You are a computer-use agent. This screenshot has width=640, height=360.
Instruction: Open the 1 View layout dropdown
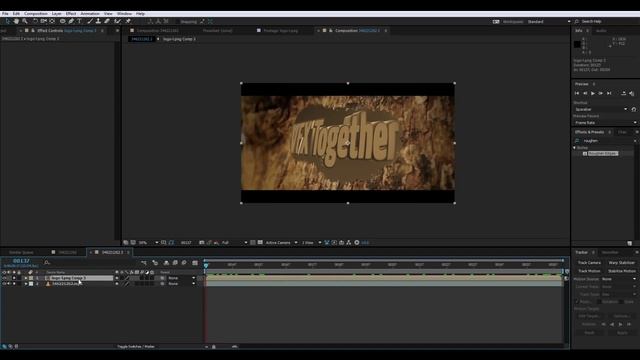tap(311, 242)
